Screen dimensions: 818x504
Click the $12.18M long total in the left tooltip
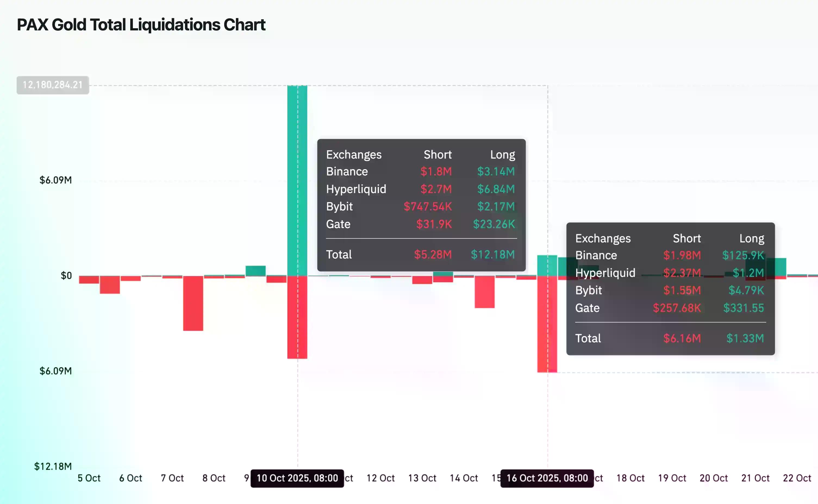coord(492,255)
